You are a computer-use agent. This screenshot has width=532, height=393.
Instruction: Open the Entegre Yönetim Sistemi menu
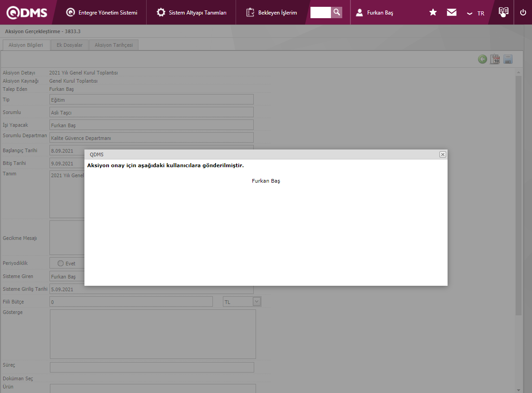click(x=102, y=13)
